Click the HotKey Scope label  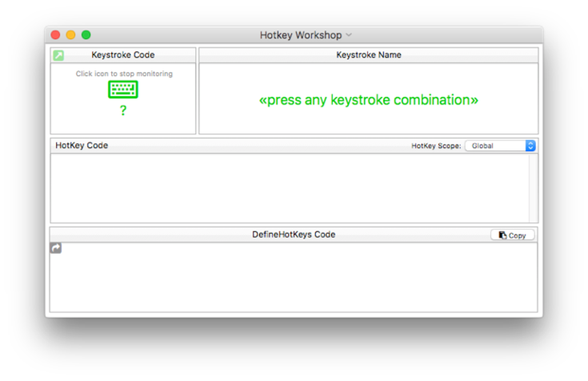[x=436, y=146]
